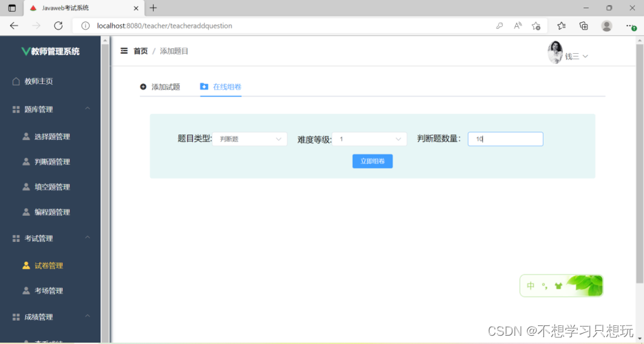Click the user icon beside 判断题管理
Screen dimensions: 644x344
[x=26, y=161]
